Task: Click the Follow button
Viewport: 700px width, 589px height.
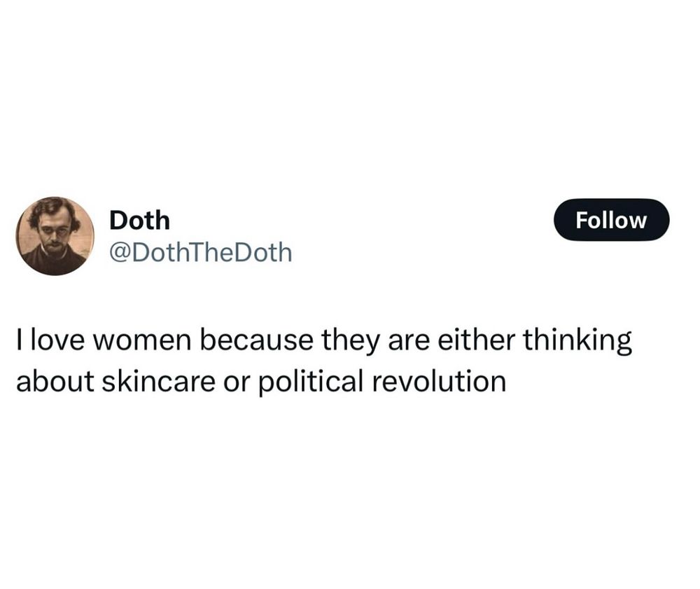Action: click(611, 220)
